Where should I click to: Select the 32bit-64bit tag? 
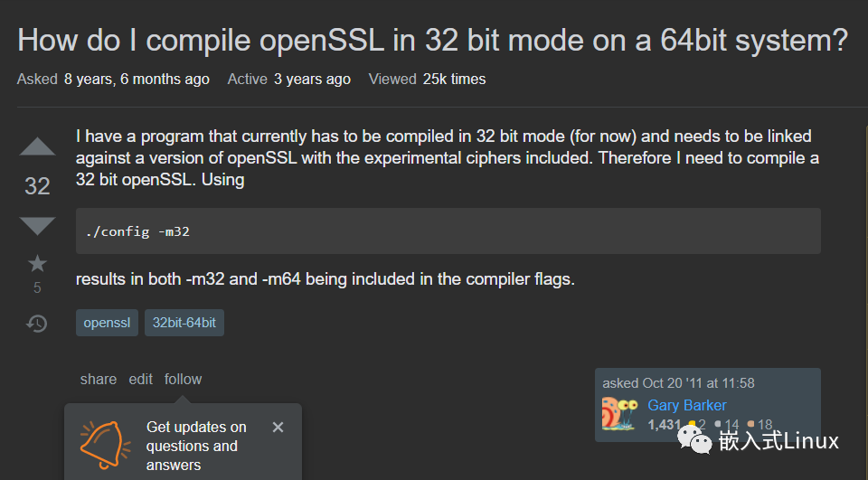184,323
